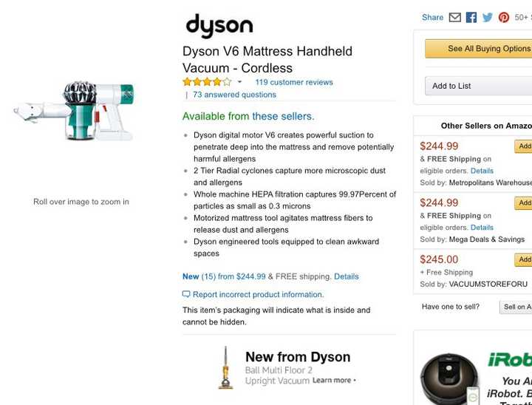532x405 pixels.
Task: Expand the star rating breakdown arrow
Action: click(x=239, y=82)
